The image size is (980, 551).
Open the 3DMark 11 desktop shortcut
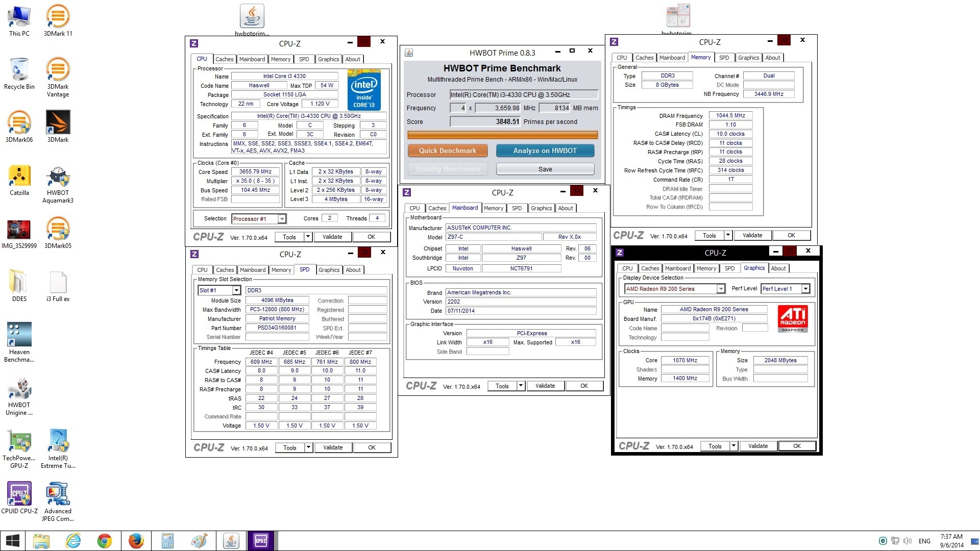click(58, 20)
